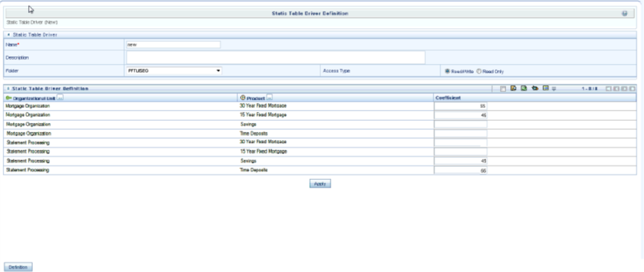Screen dimensions: 644x272
Task: Go to next page of table
Action: point(624,89)
